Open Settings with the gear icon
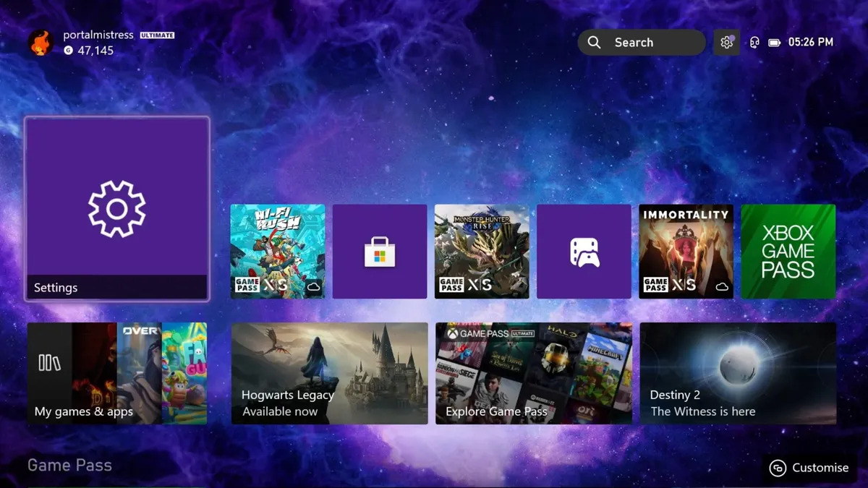 click(x=726, y=42)
